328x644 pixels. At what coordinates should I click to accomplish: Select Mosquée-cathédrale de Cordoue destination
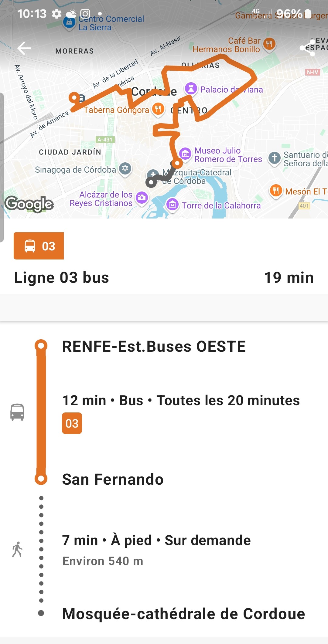183,614
